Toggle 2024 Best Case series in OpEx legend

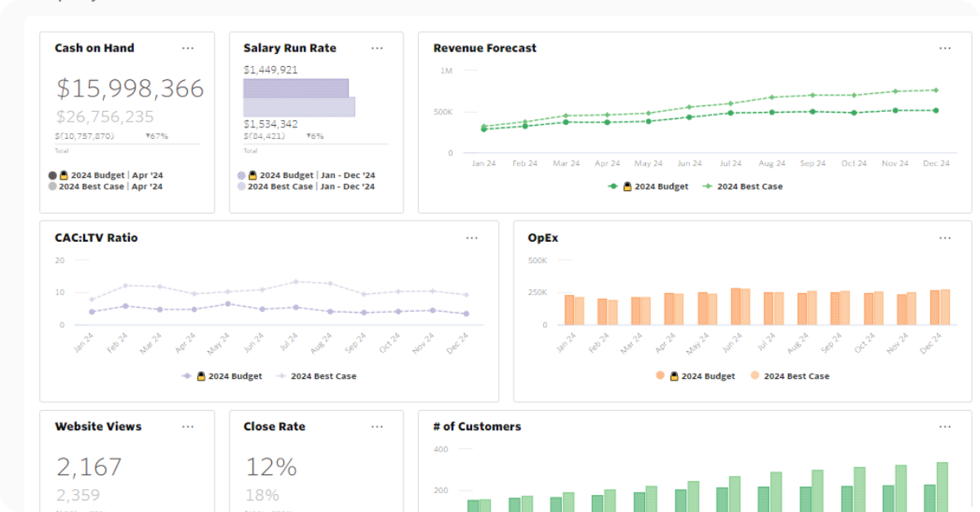coord(790,376)
